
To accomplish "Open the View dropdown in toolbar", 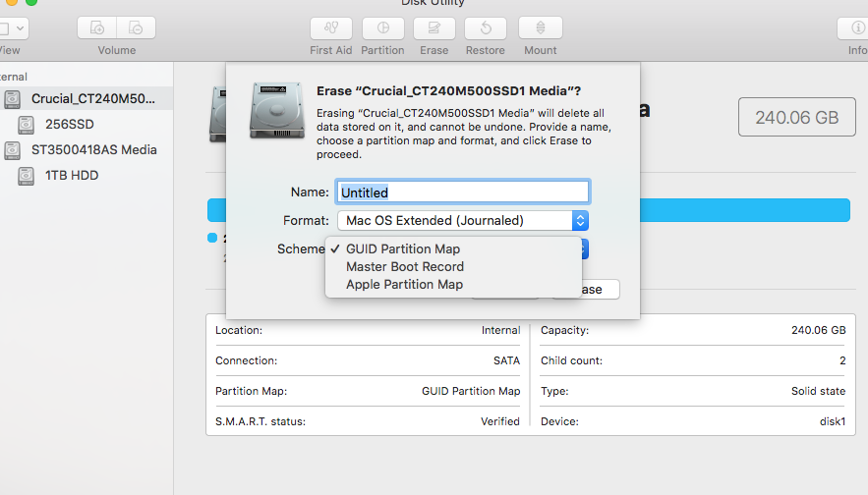I will 13,28.
